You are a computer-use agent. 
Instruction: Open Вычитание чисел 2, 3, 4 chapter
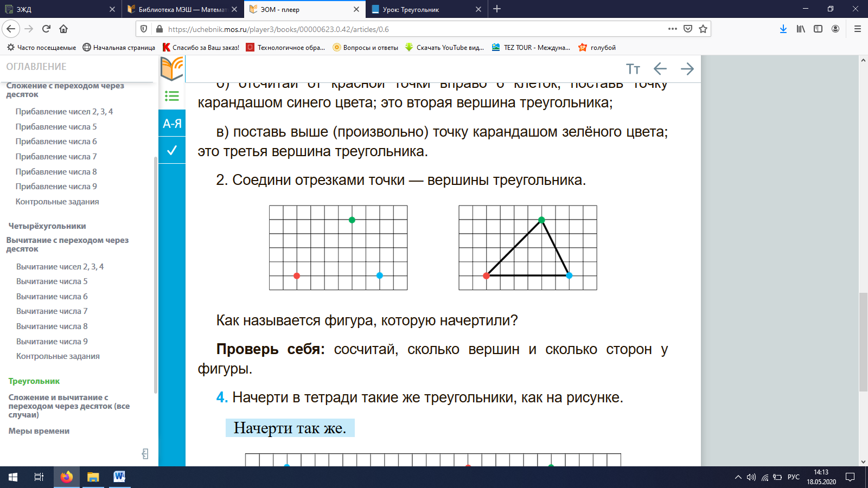[x=60, y=266]
